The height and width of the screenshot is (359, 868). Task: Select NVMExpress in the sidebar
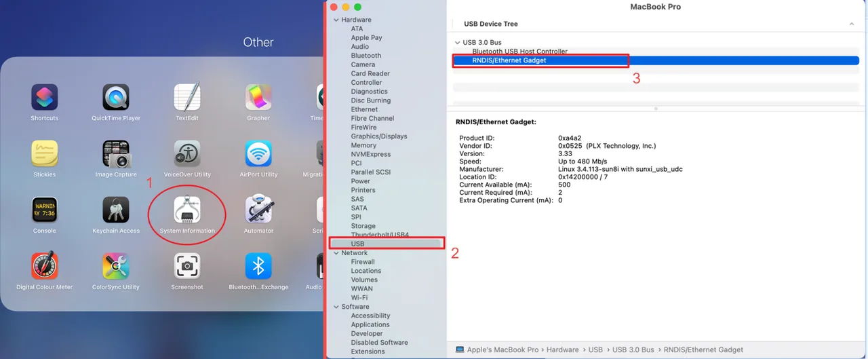371,154
